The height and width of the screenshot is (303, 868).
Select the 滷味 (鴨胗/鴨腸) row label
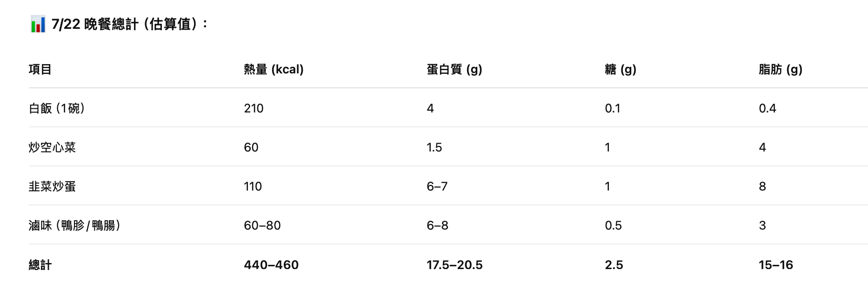(75, 225)
